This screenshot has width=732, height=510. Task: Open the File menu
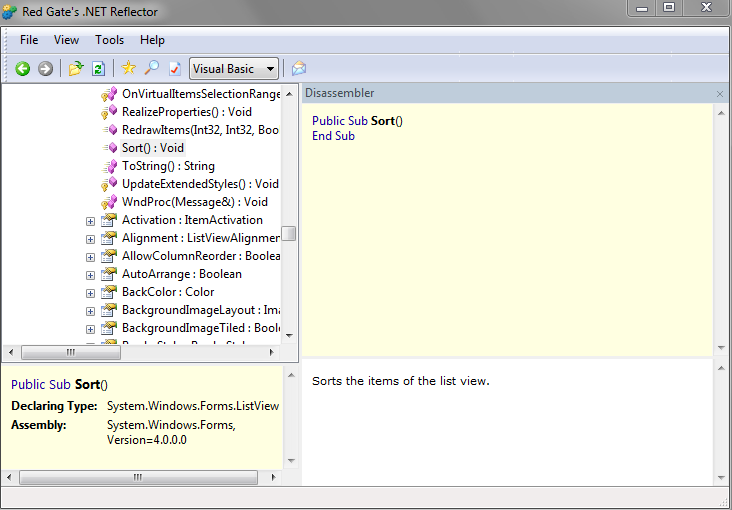(29, 40)
